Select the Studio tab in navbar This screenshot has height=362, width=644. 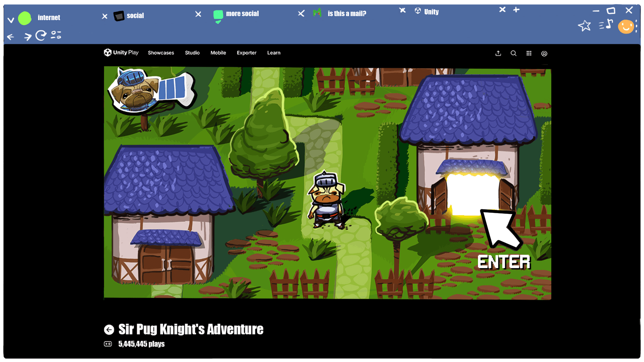[192, 53]
